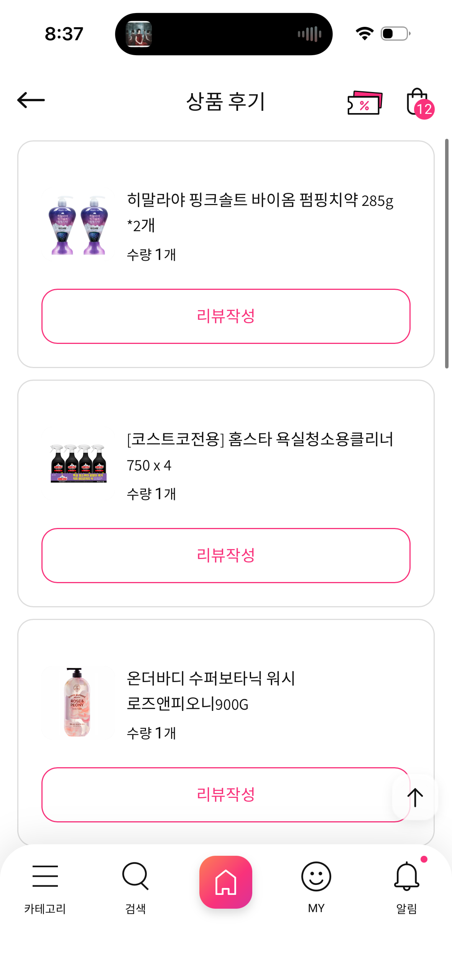
Task: View the 홈스타 cleaner product image
Action: coord(78,464)
